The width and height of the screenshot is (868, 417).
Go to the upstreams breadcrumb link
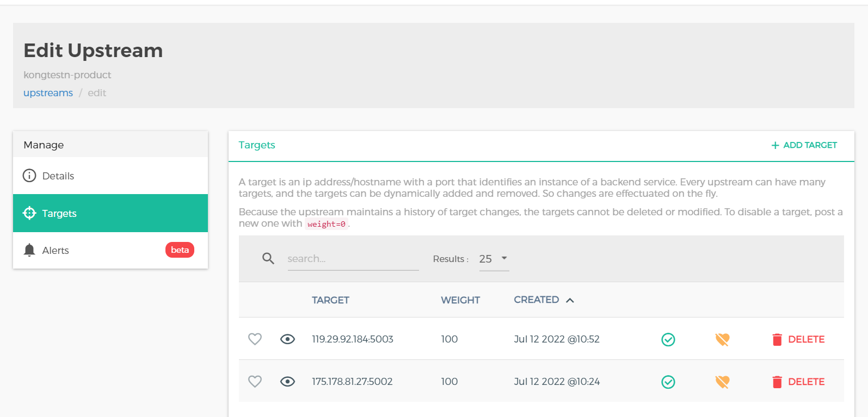coord(48,93)
